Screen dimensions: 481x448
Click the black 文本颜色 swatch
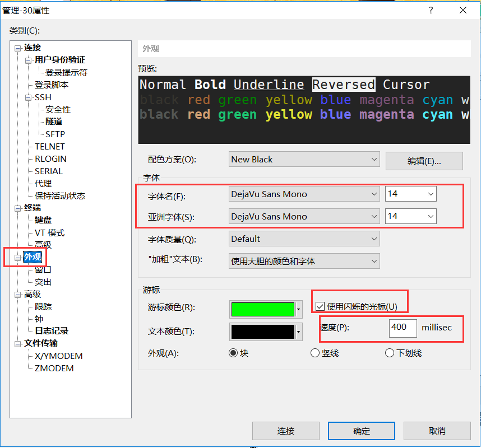[262, 332]
